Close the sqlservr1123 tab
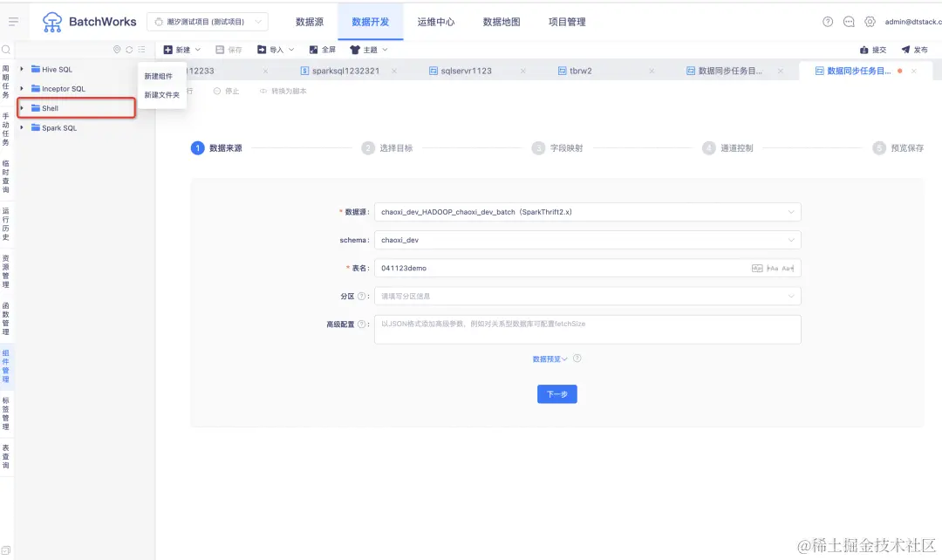942x560 pixels. pyautogui.click(x=522, y=71)
